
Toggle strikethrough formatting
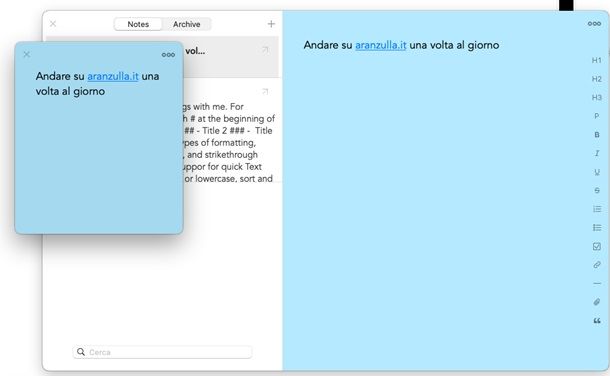pos(596,191)
